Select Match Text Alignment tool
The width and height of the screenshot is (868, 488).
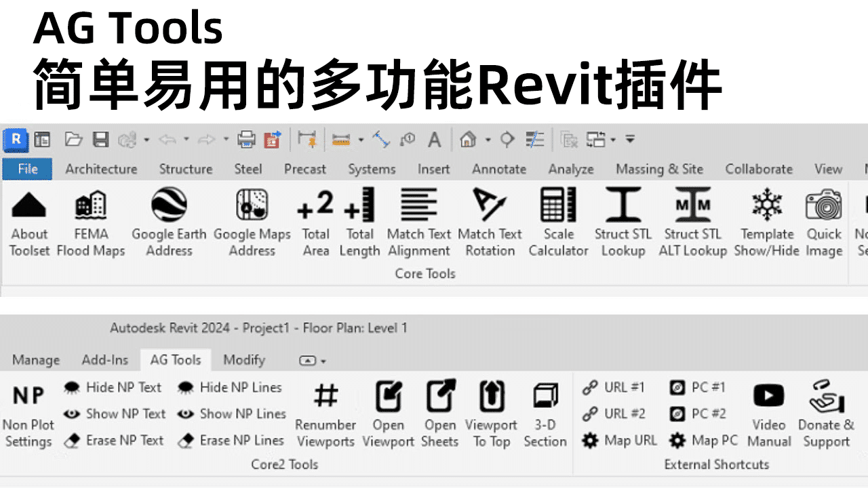click(x=419, y=224)
